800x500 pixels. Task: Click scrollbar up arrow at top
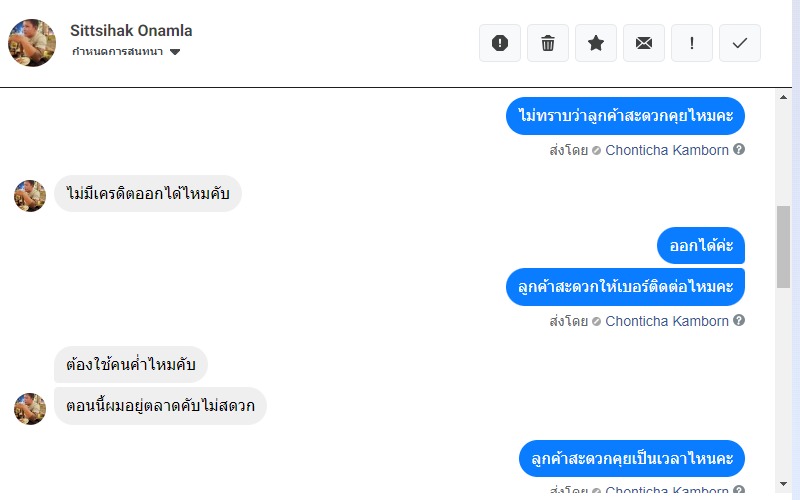coord(784,97)
